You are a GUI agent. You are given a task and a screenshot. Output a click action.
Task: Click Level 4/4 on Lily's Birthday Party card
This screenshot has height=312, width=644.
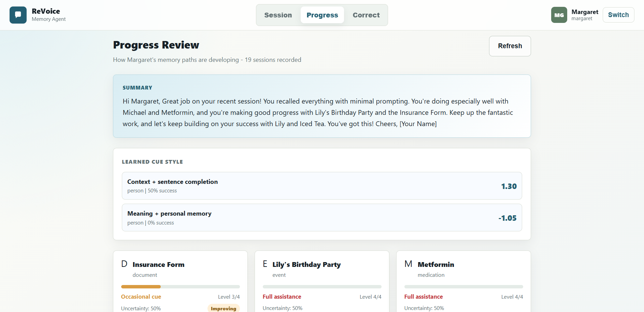[x=371, y=297]
